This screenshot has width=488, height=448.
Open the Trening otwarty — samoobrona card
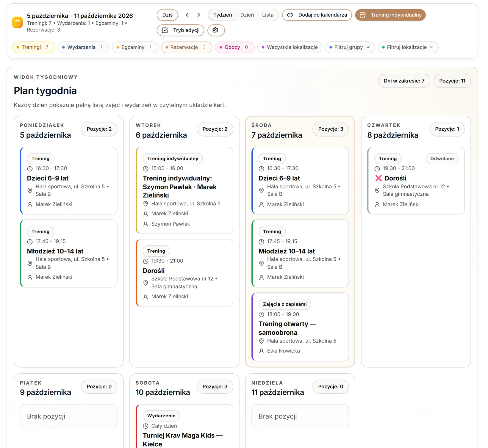[300, 327]
